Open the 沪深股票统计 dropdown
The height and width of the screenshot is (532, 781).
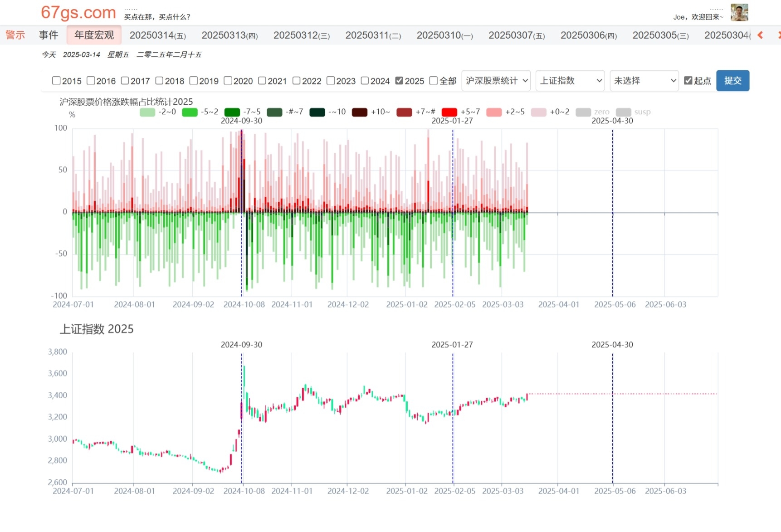point(496,81)
